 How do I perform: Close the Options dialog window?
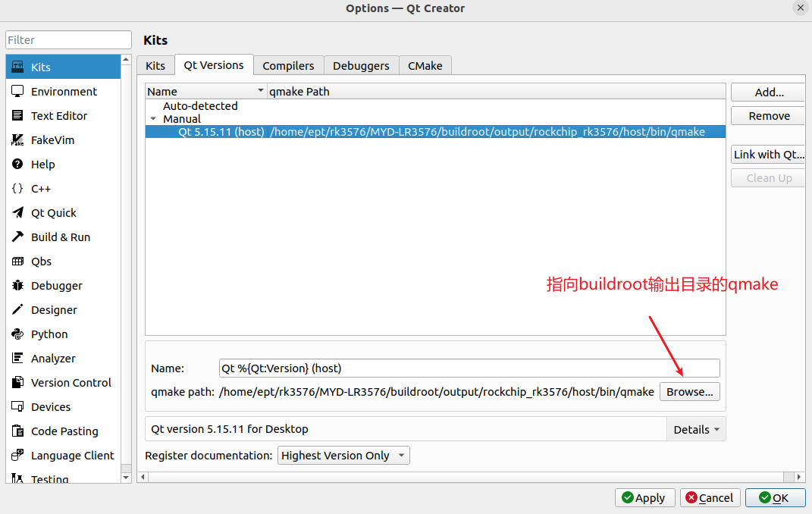(x=800, y=8)
